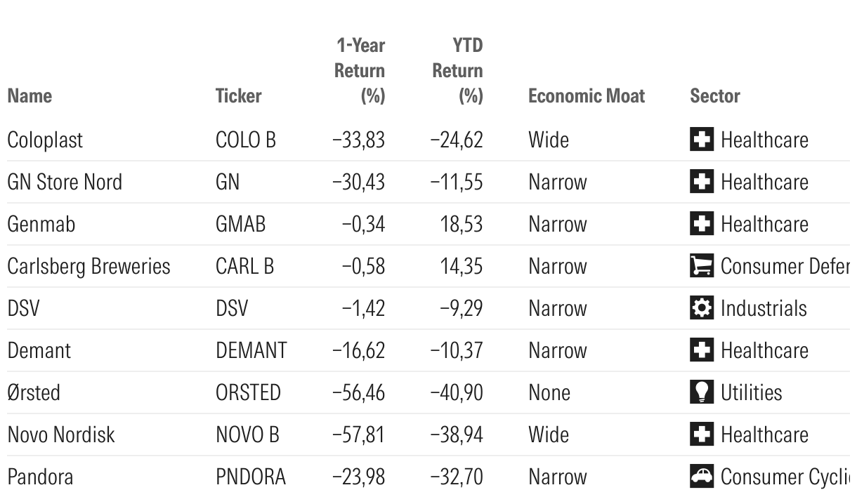Click the car icon in the Pandora row
Image resolution: width=857 pixels, height=504 pixels.
pos(701,477)
